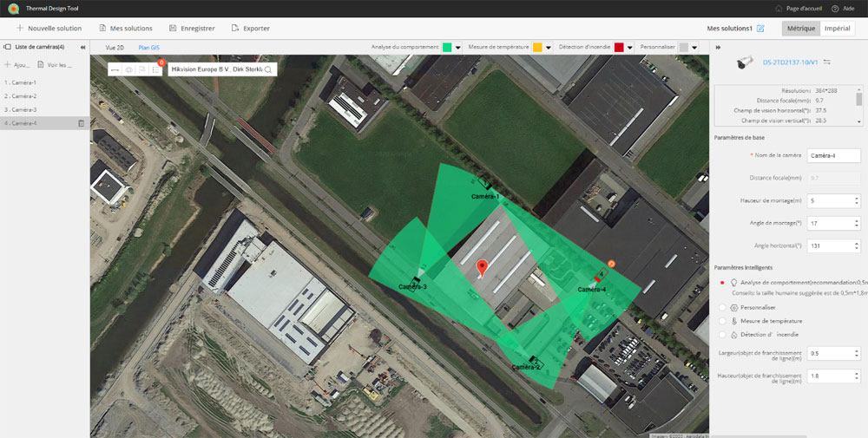Viewport: 868px width, 438px height.
Task: Switch units to Impérial
Action: (x=837, y=29)
